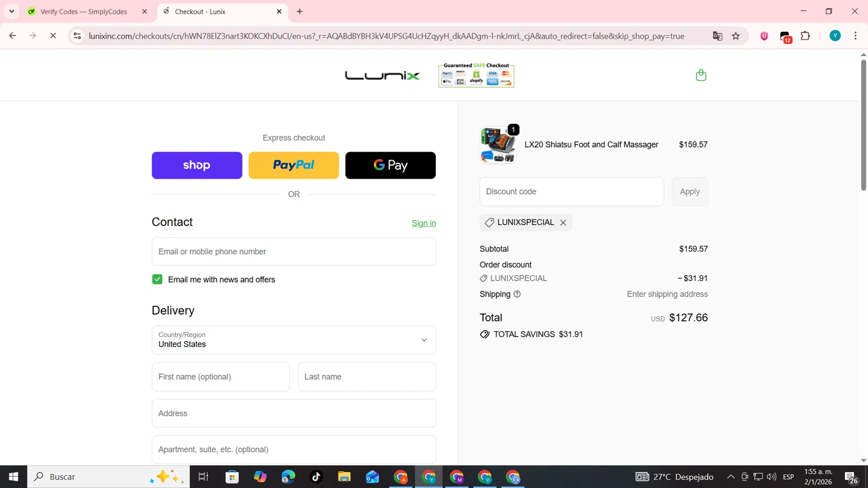
Task: Expand the Country/Region dropdown
Action: point(294,340)
